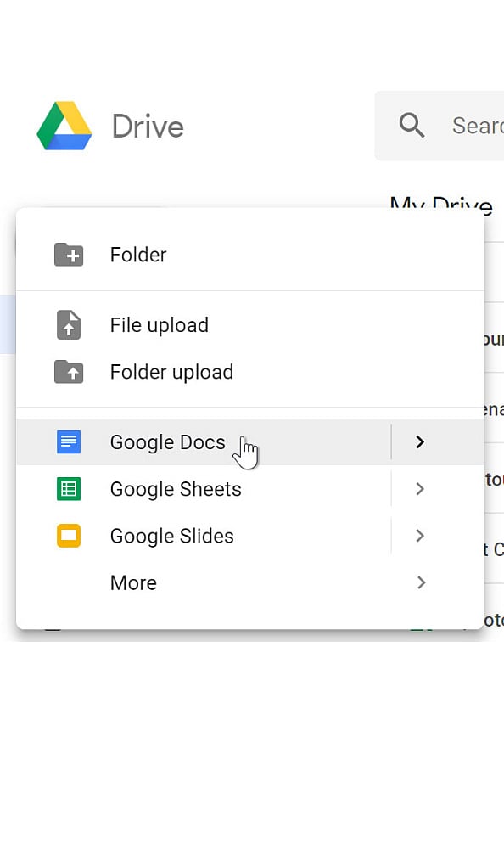Click the file upload arrow icon
Image resolution: width=504 pixels, height=849 pixels.
[x=69, y=324]
